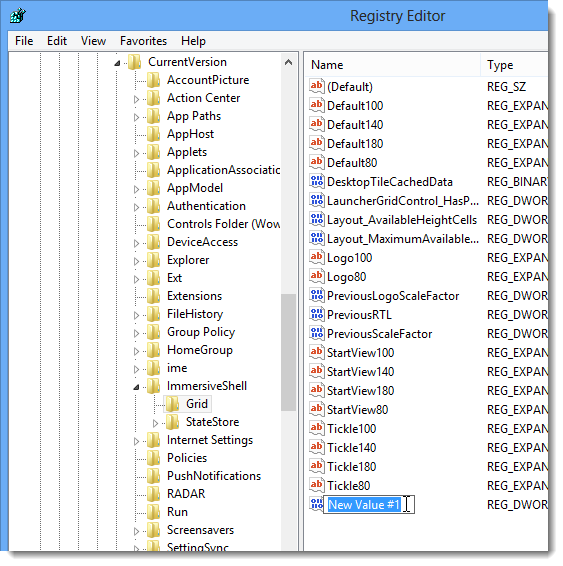
Task: Expand the App Paths node
Action: (x=136, y=117)
